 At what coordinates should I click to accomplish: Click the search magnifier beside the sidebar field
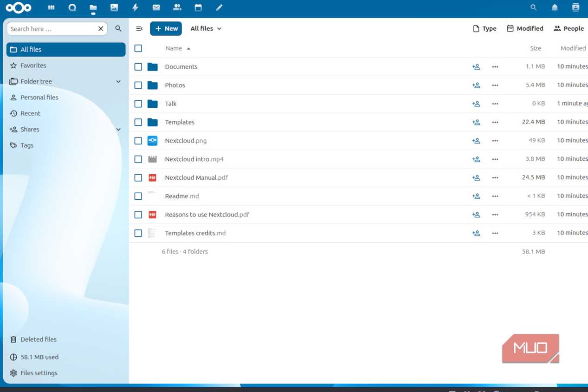tap(118, 29)
